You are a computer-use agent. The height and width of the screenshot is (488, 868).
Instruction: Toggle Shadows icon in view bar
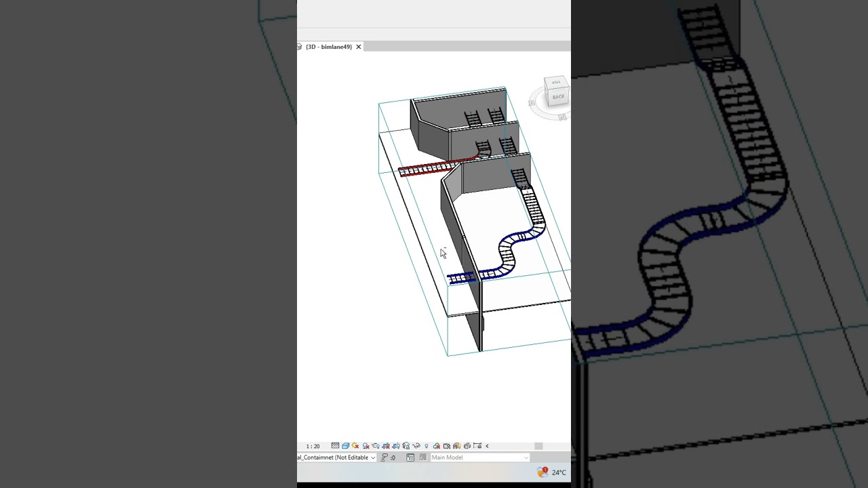[366, 445]
